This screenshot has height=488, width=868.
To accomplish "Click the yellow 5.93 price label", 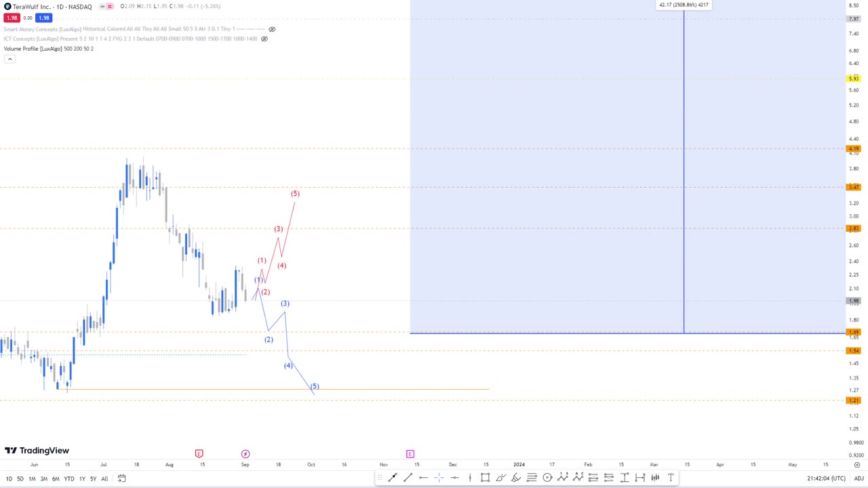I will tap(854, 79).
